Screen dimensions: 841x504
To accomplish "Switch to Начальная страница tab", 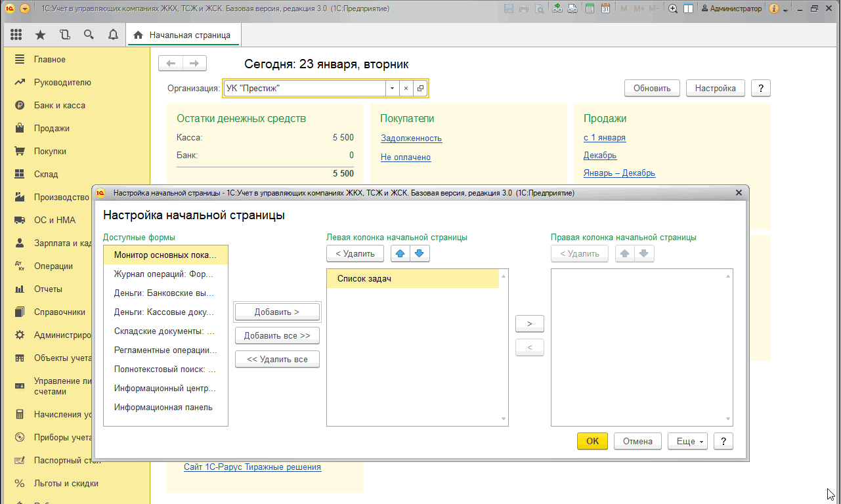I will click(x=184, y=35).
